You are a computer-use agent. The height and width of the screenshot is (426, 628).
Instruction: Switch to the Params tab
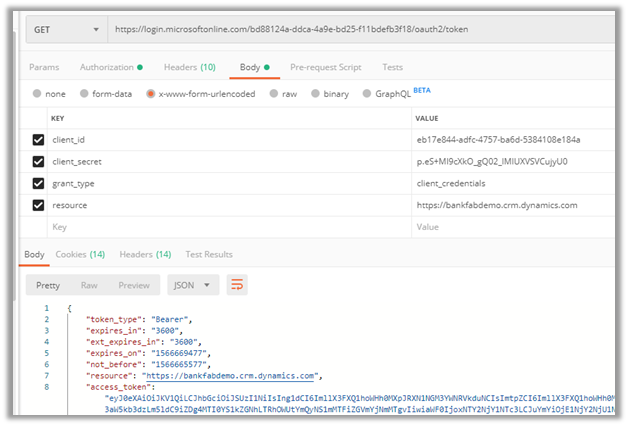43,67
